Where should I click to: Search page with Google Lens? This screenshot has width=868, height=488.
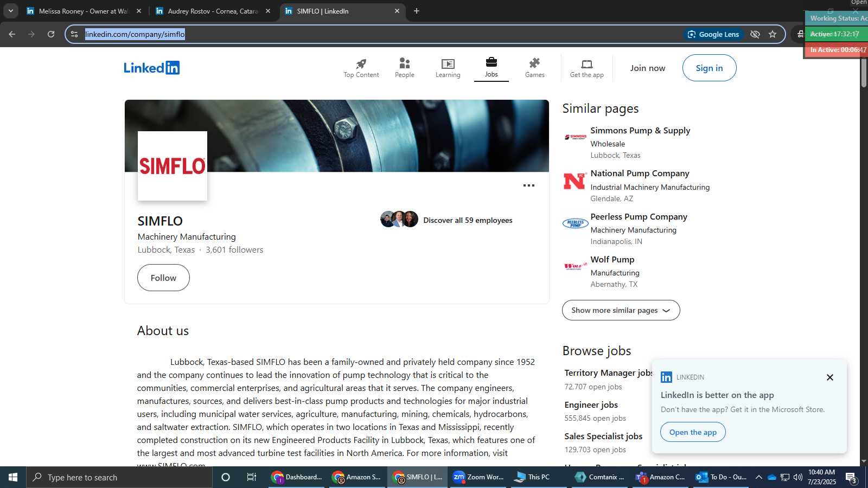pos(713,34)
